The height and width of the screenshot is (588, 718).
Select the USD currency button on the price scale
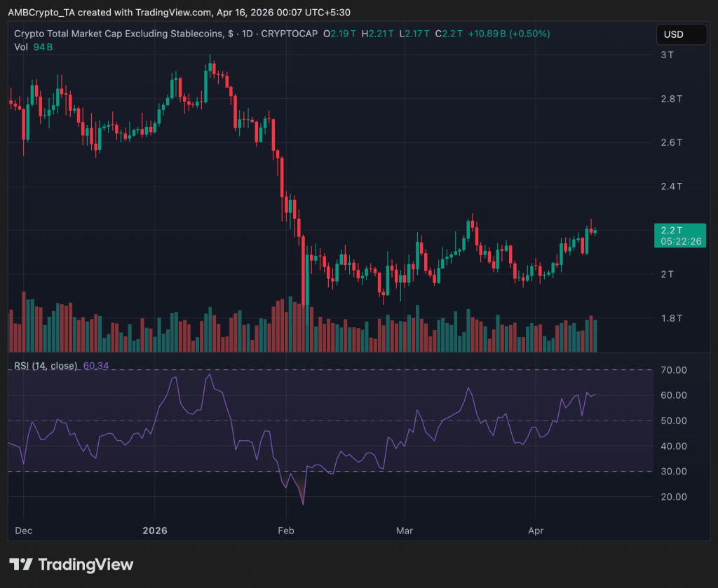[x=681, y=34]
